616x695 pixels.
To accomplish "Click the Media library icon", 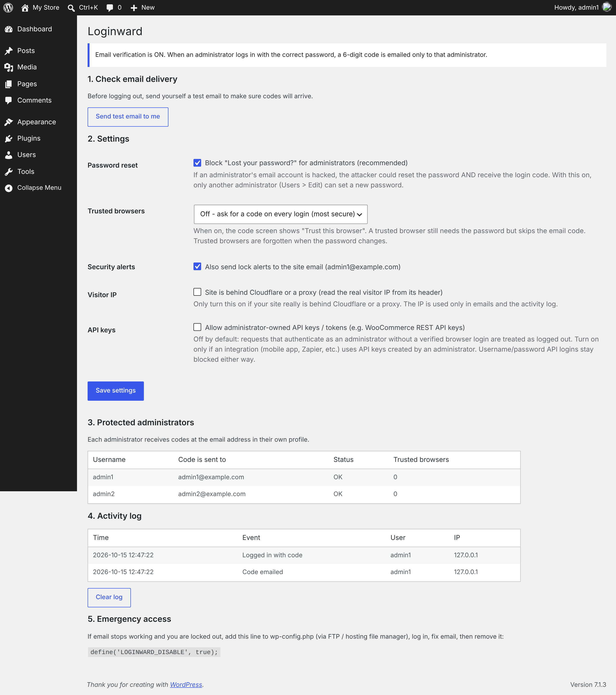I will point(9,67).
